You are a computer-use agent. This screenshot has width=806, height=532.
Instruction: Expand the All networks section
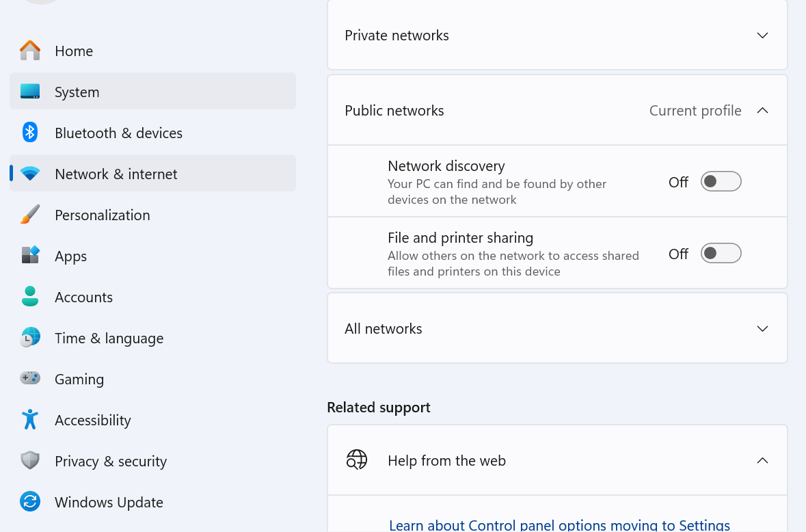[762, 329]
